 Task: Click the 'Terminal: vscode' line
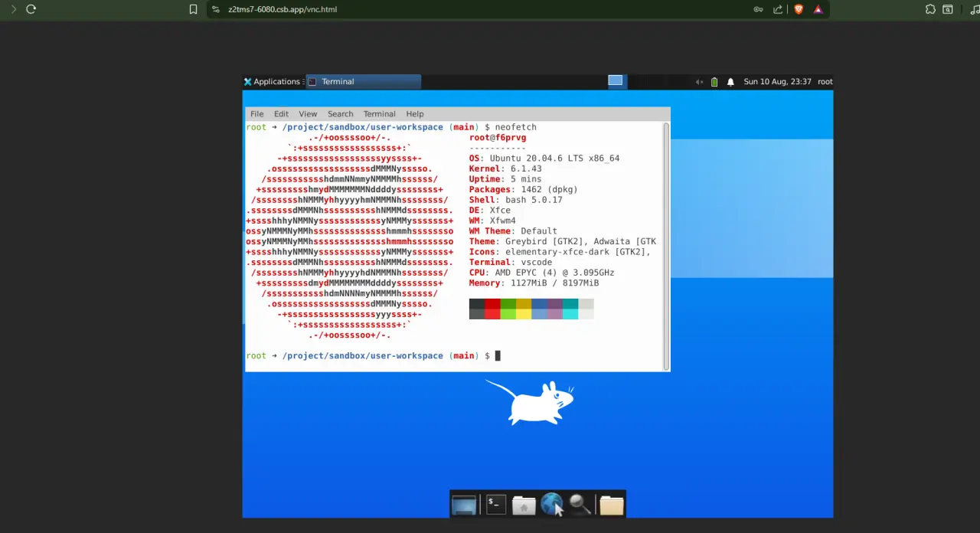pyautogui.click(x=511, y=262)
